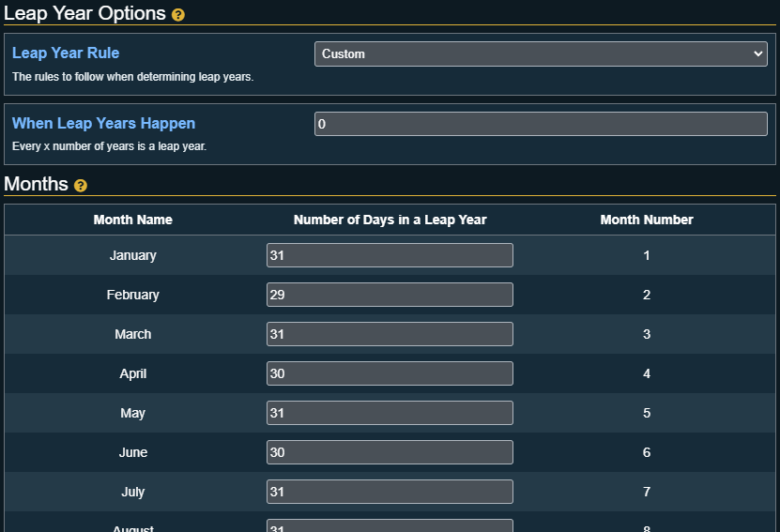Click the When Leap Years Happen label
Screen dimensions: 780x532
coord(103,124)
